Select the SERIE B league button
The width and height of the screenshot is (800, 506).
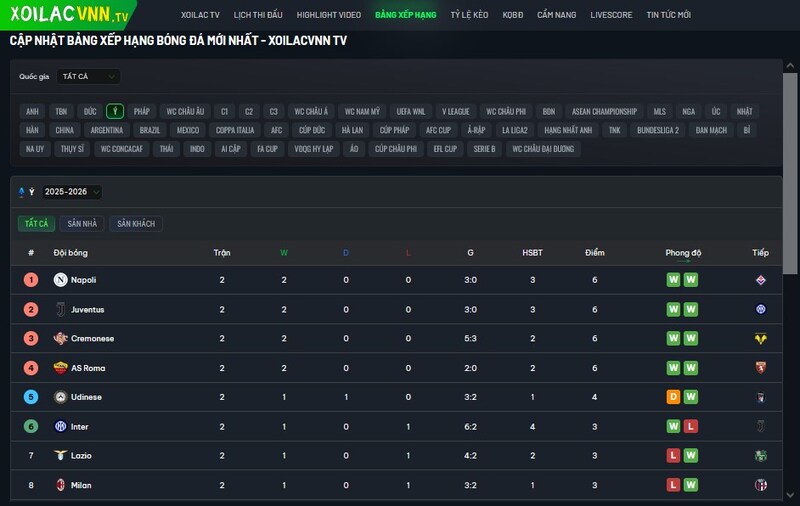tap(484, 149)
